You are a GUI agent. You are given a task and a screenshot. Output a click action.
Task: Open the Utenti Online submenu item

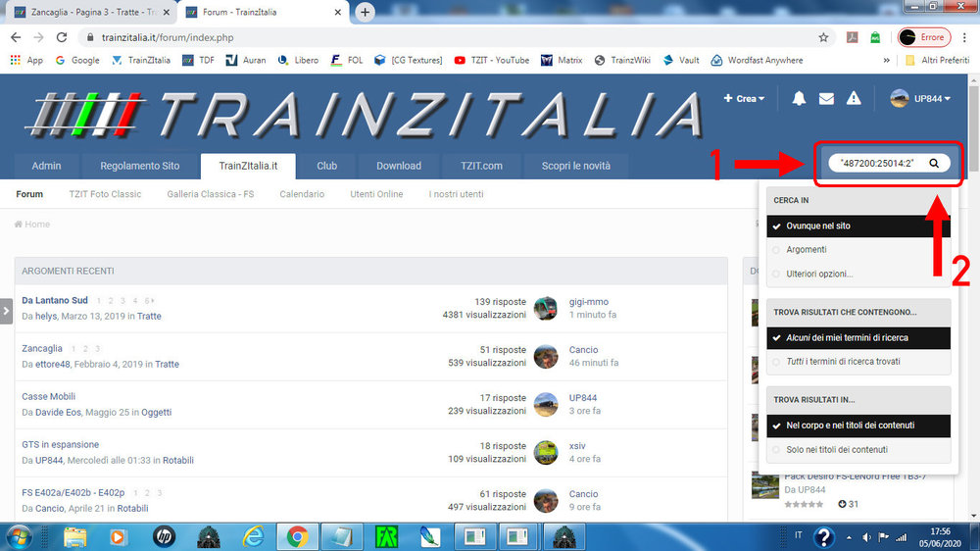[x=376, y=194]
